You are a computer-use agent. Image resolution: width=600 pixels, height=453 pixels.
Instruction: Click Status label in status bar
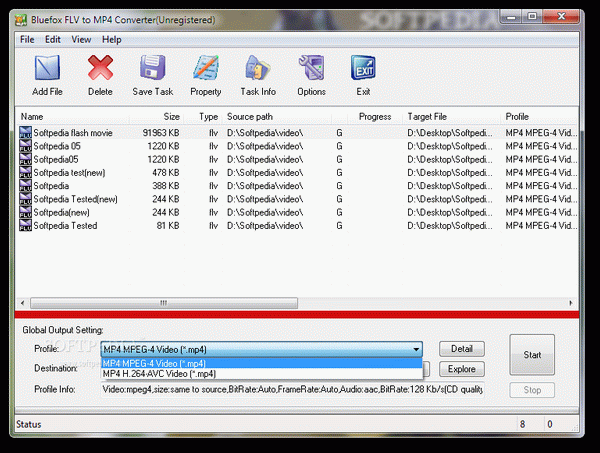point(29,424)
